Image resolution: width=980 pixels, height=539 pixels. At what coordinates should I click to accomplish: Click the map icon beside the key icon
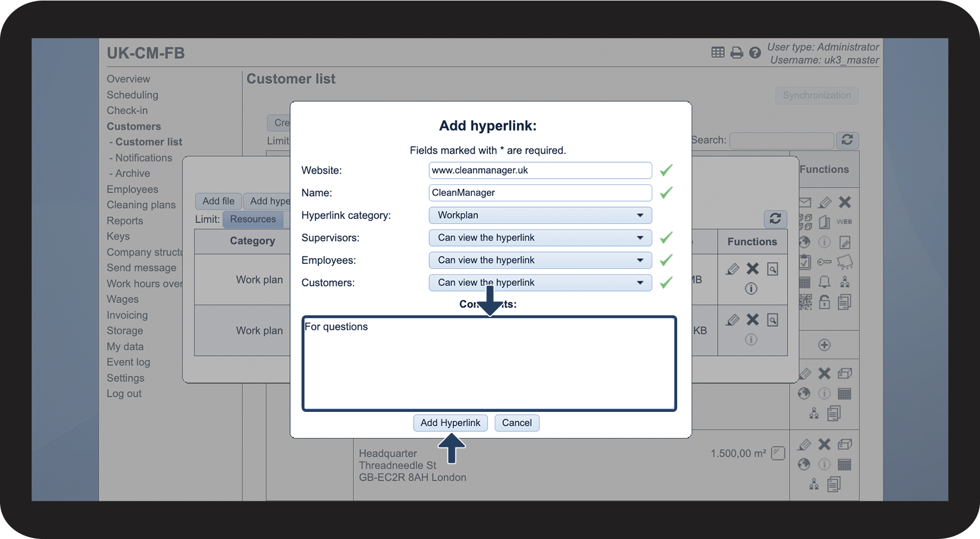pos(845,261)
